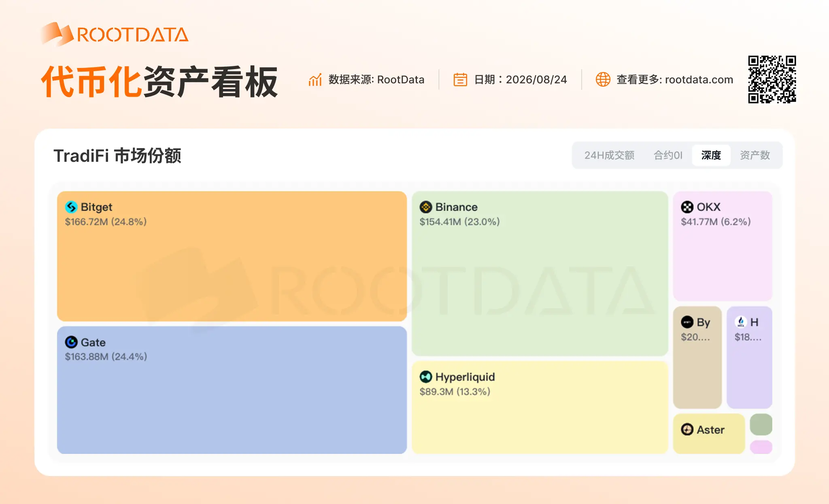Click the Aster name label

(710, 430)
